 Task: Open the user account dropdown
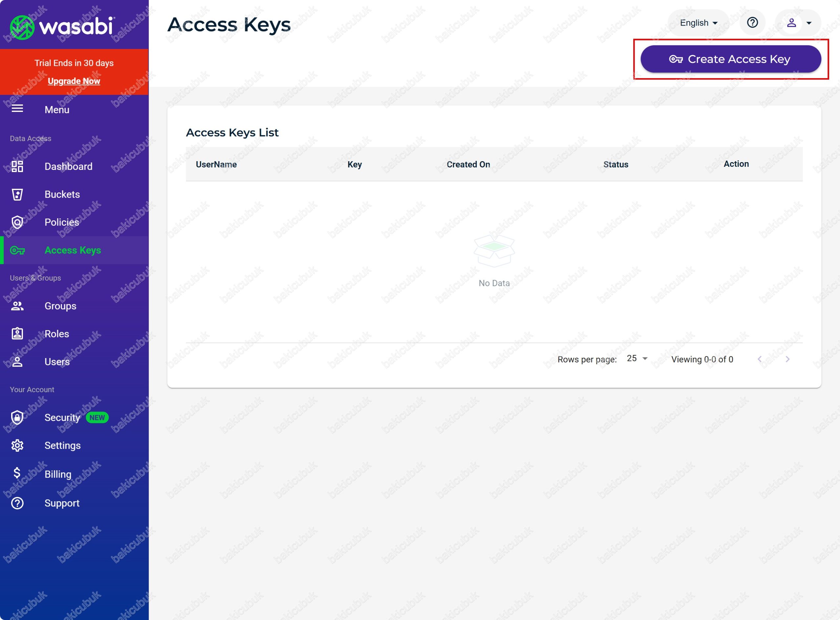pos(798,23)
